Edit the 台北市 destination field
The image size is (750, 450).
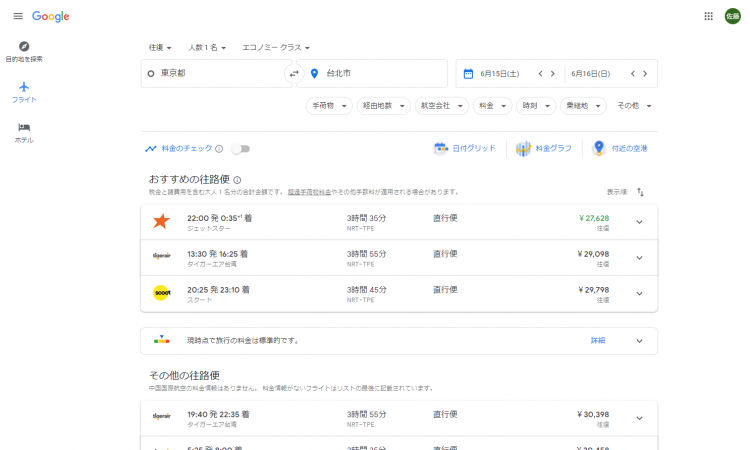tap(372, 74)
